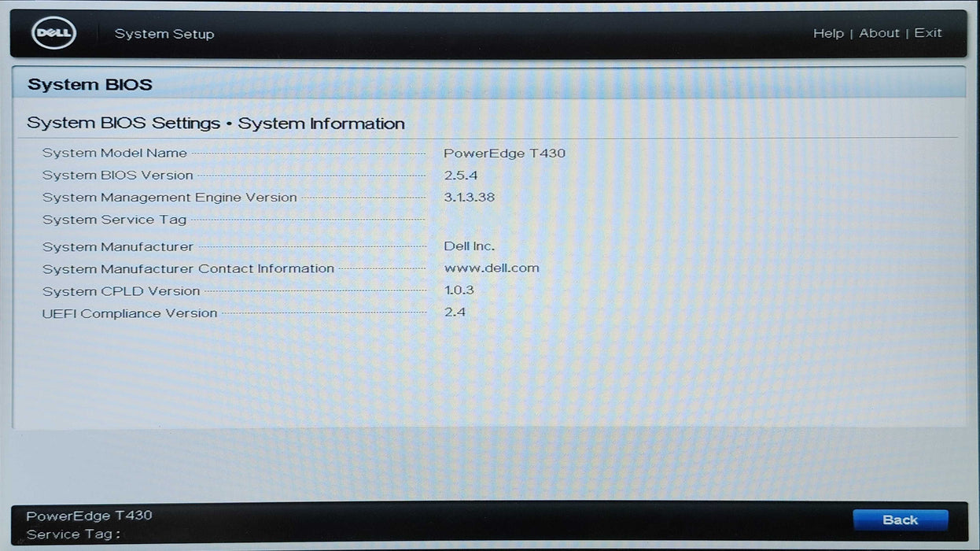The width and height of the screenshot is (980, 551).
Task: Select the System CPLD Version label
Action: tap(121, 291)
